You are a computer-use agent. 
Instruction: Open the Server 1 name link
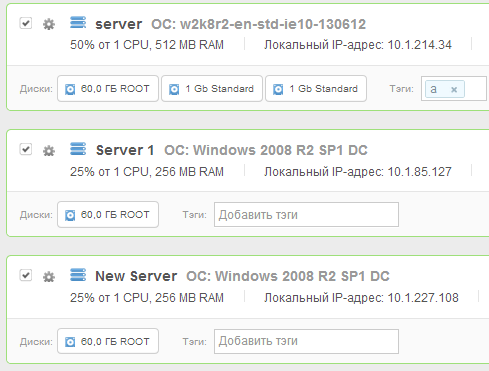pos(125,150)
